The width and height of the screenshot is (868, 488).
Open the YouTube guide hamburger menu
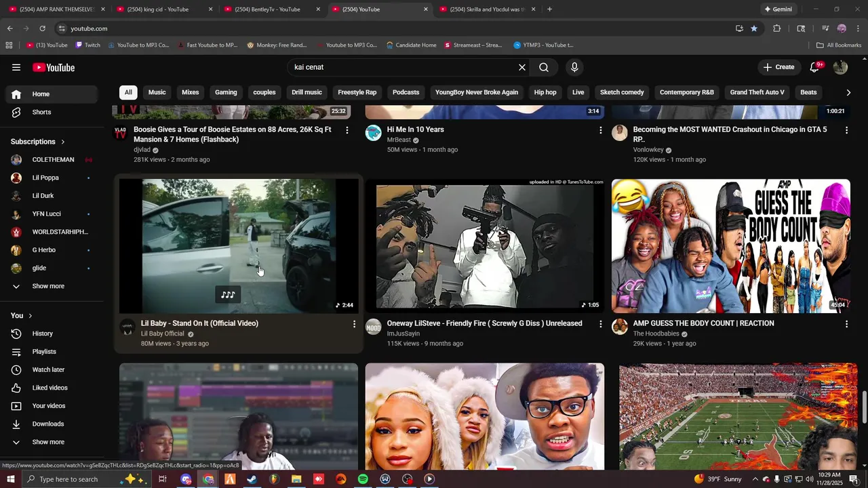point(16,67)
